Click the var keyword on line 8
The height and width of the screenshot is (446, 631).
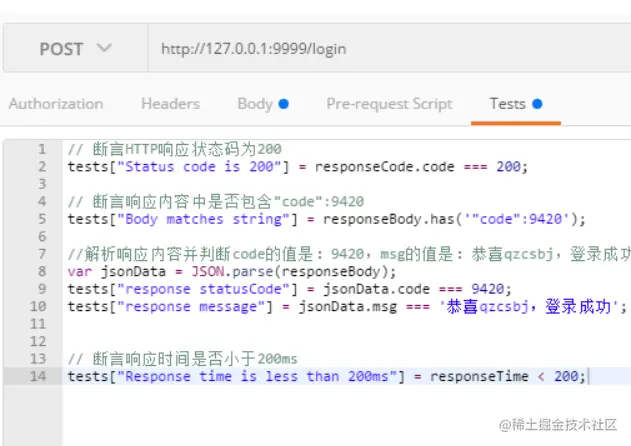(80, 271)
